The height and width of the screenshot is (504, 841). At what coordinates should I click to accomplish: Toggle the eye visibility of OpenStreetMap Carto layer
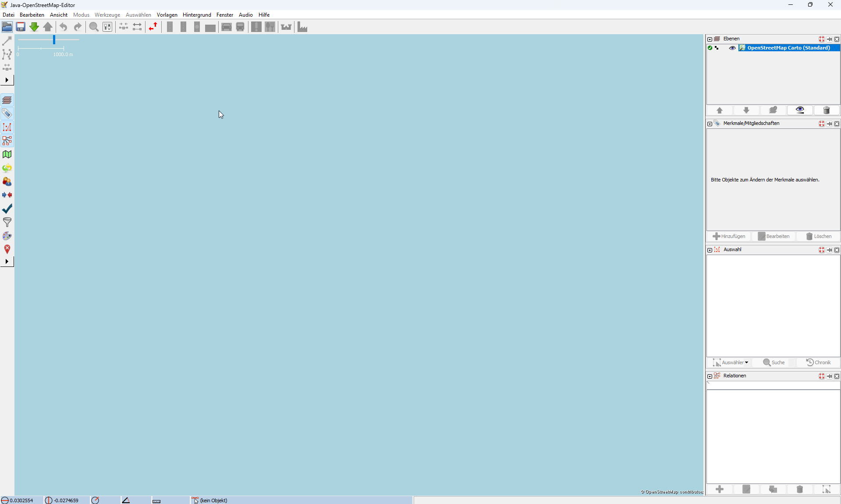(x=732, y=48)
